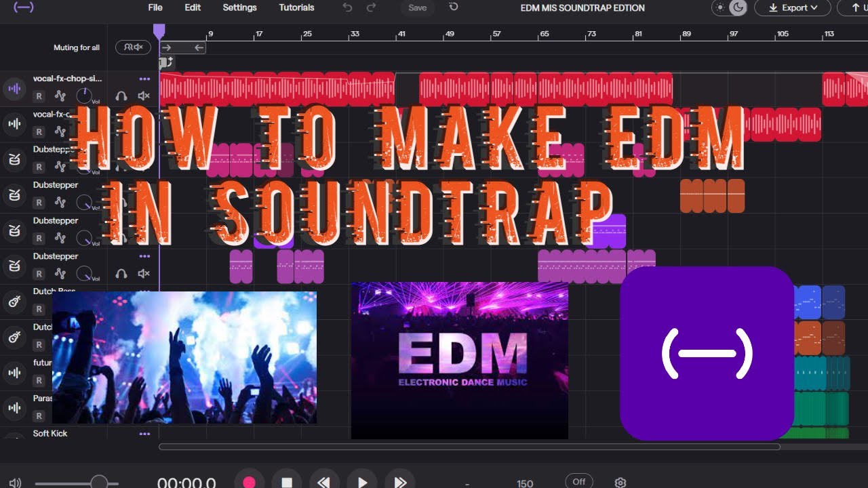868x488 pixels.
Task: Click the Save button
Action: point(418,7)
